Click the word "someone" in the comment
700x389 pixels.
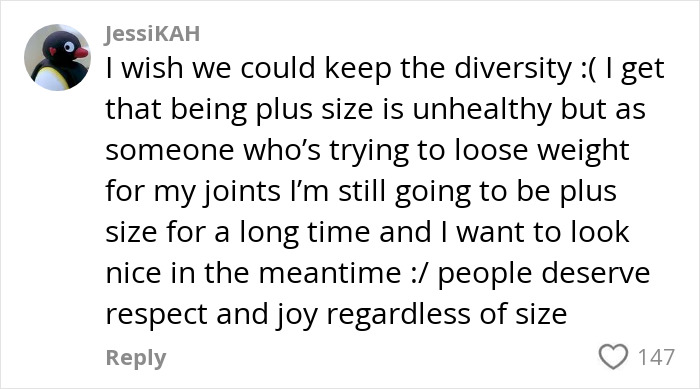[170, 151]
